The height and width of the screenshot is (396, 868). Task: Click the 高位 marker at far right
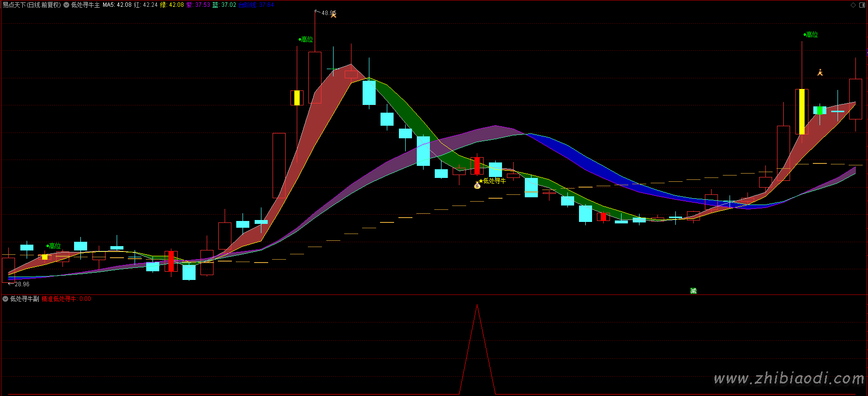[811, 35]
